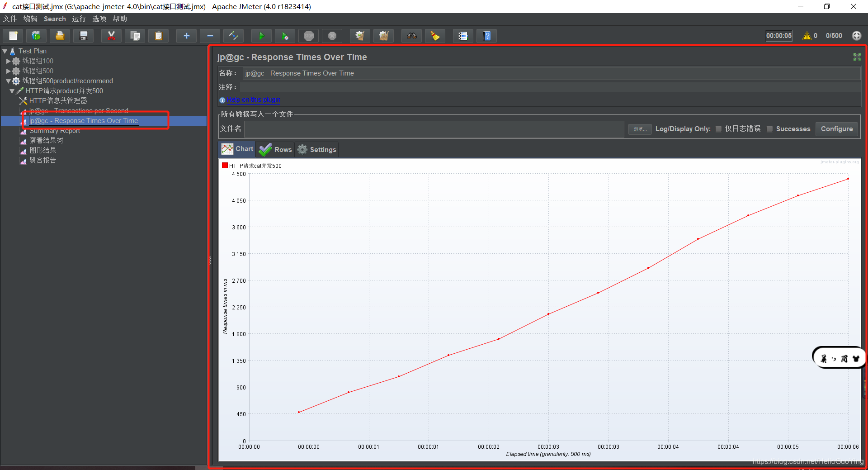This screenshot has width=868, height=470.
Task: Switch to the Chart tab
Action: coord(237,149)
